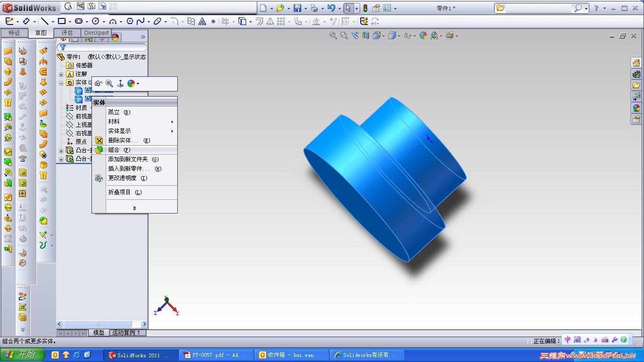
Task: Select the Circle sketch tool
Action: click(96, 21)
